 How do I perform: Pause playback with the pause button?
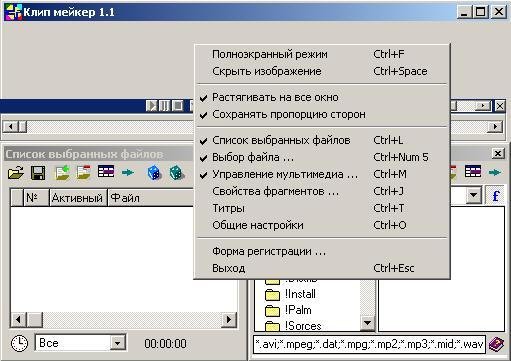(164, 106)
